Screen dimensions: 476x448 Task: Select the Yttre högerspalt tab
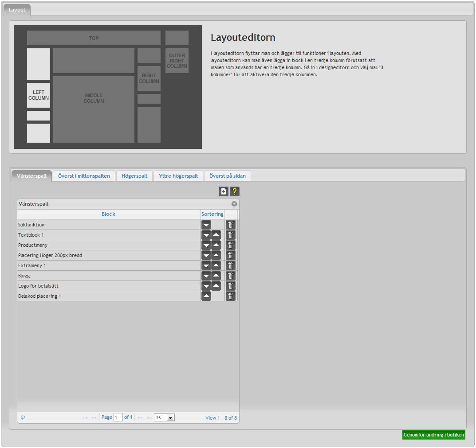178,176
